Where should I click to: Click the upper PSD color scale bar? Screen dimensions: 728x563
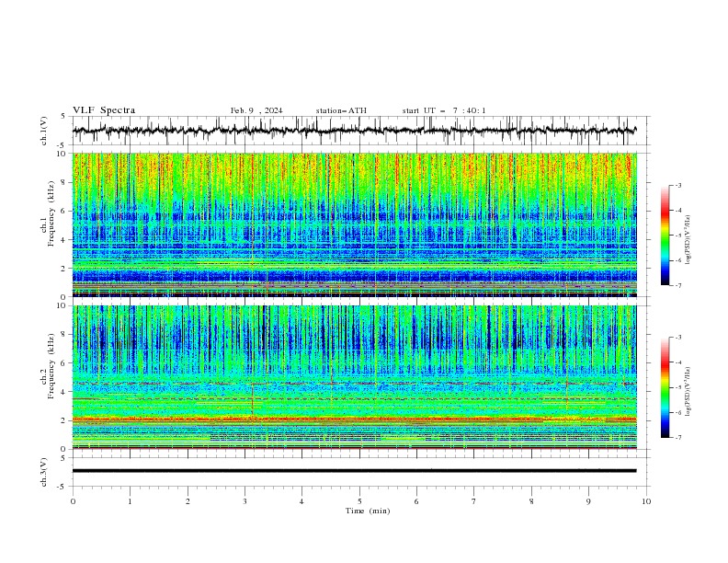[x=665, y=236]
